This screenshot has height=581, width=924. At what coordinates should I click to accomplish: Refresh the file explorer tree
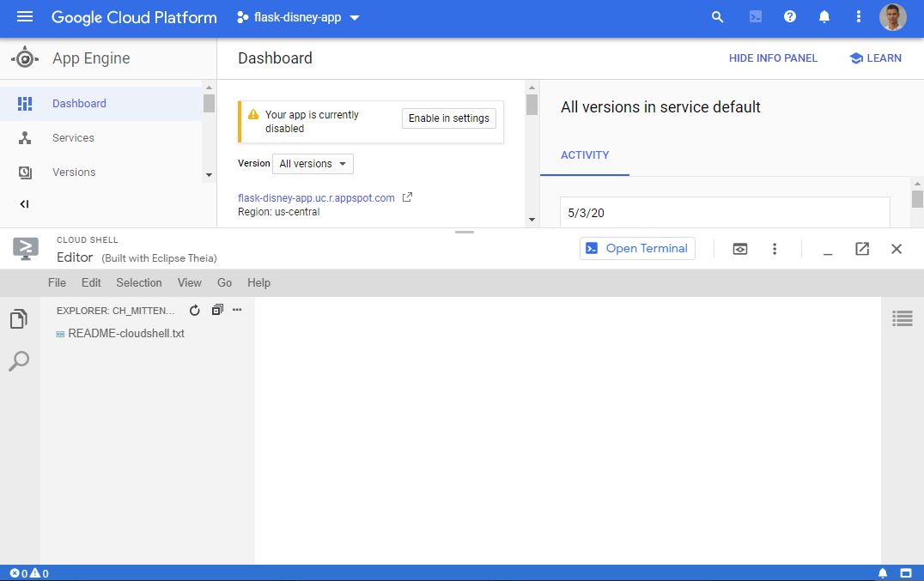point(195,310)
